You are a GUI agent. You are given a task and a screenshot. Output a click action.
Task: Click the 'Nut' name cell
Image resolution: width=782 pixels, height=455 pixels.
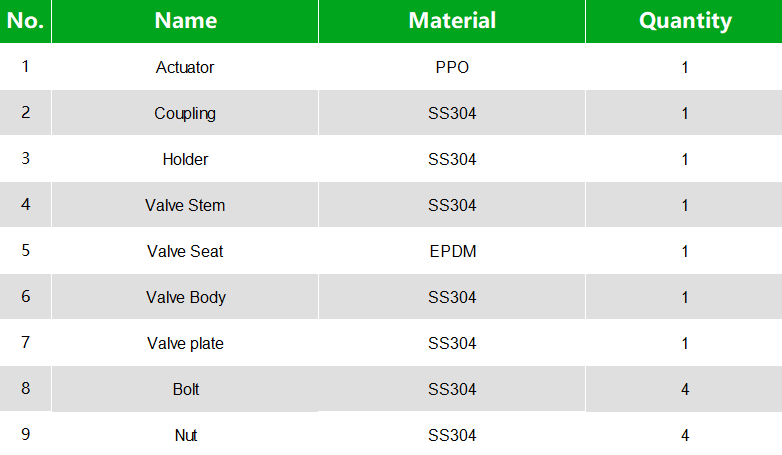[x=185, y=436]
